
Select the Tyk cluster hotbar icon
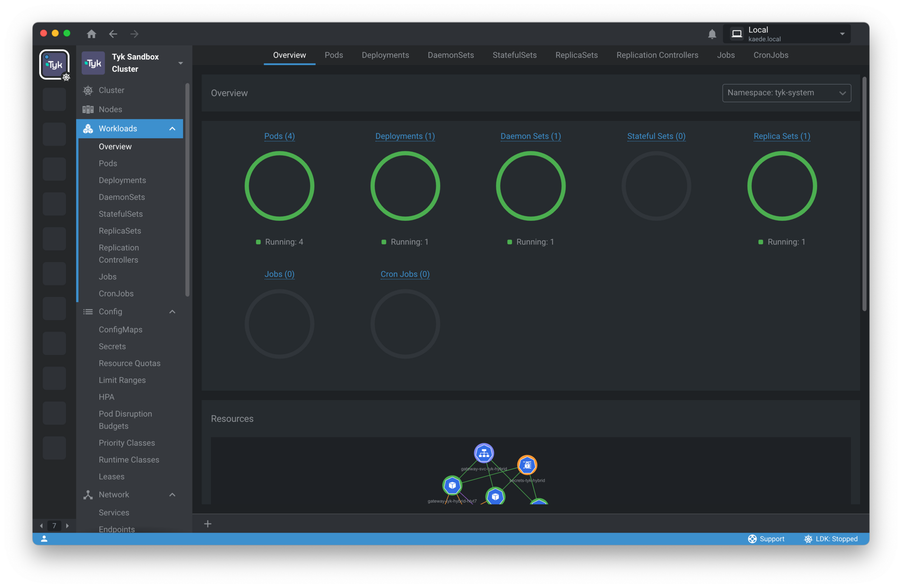click(x=54, y=64)
